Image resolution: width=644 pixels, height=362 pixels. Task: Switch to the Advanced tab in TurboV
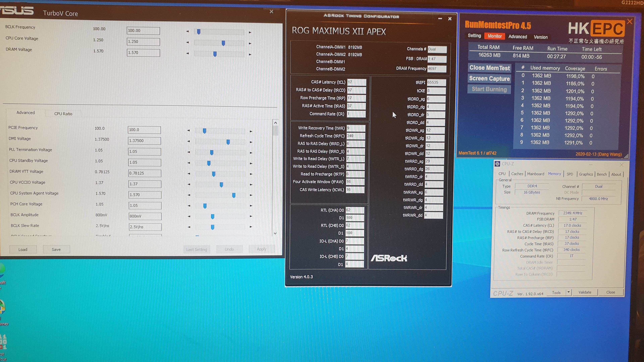25,113
